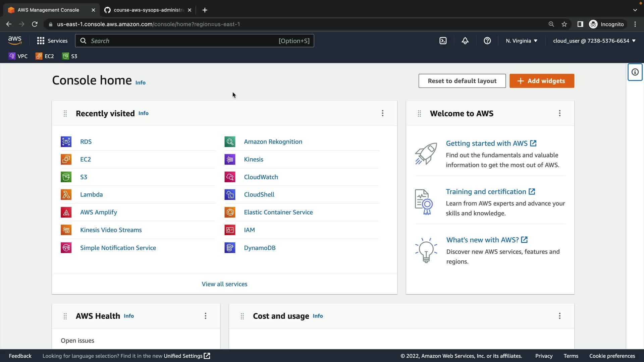Open the Services grid menu icon
The image size is (644, 362).
pyautogui.click(x=41, y=41)
